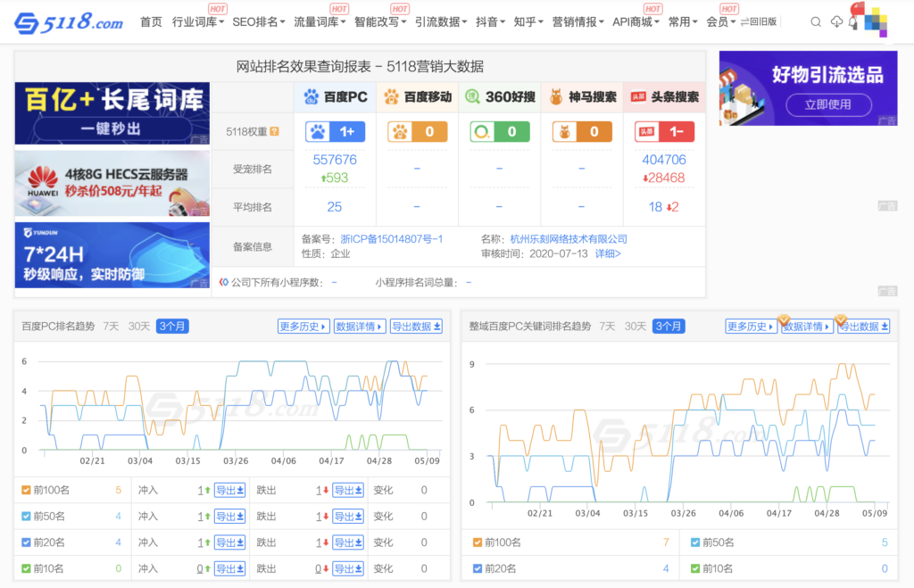Viewport: 914px width, 588px height.
Task: Click the 5118.com logo
Action: click(x=68, y=22)
